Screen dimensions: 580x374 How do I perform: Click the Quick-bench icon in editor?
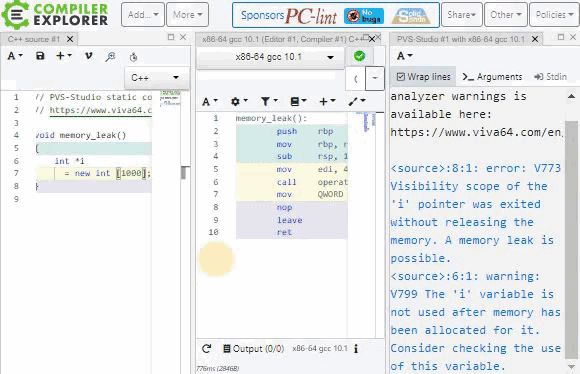134,57
